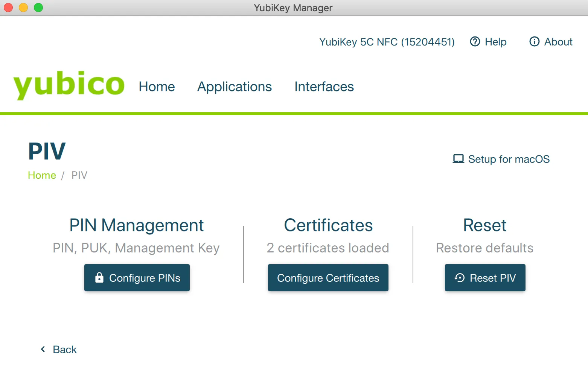
Task: Open the Applications menu
Action: [234, 87]
